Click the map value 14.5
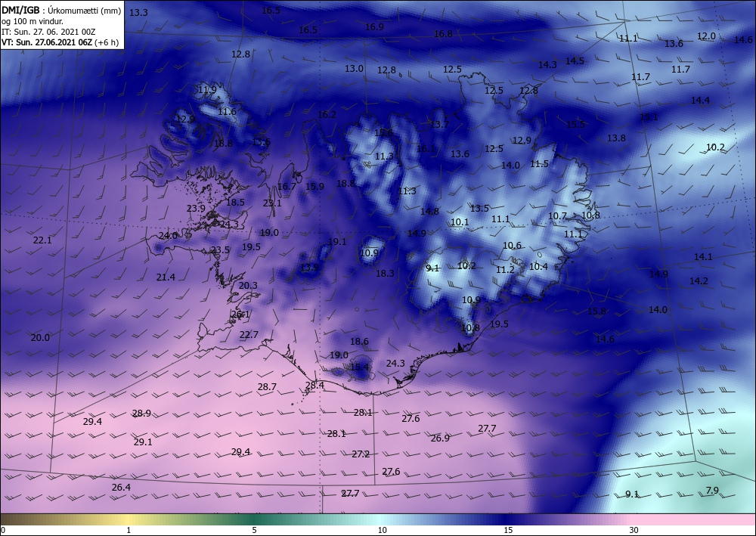This screenshot has height=536, width=756. tap(575, 60)
